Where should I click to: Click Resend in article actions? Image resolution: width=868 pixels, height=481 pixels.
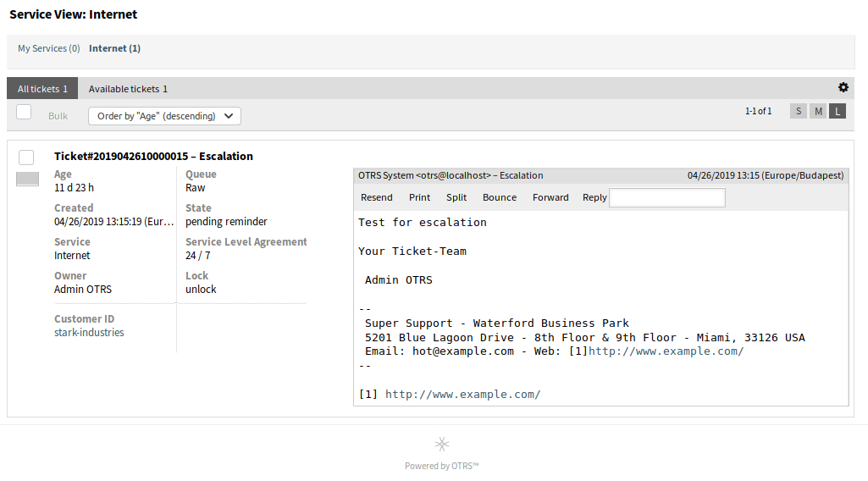[x=377, y=197]
